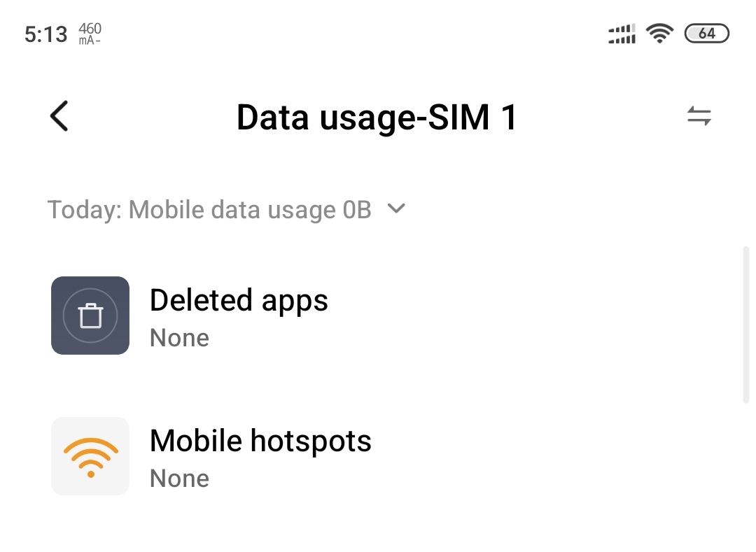This screenshot has height=552, width=756.
Task: Select the Deleted apps title text
Action: click(x=239, y=301)
